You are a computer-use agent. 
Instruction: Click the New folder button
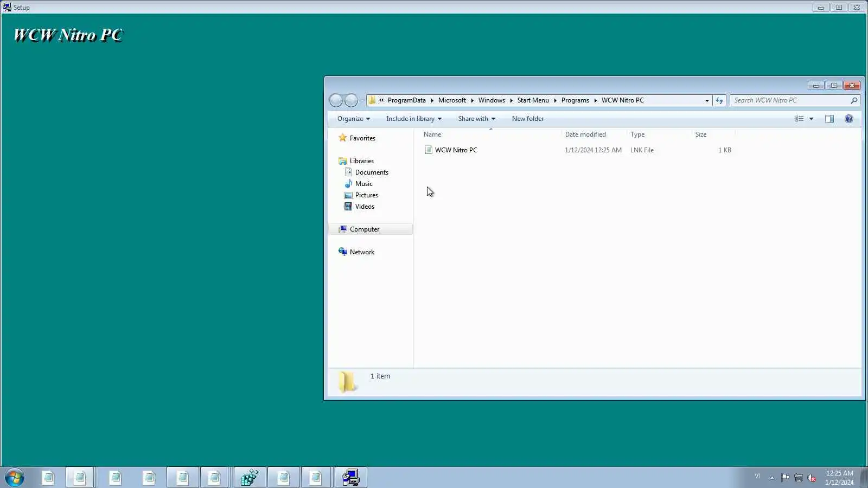click(528, 119)
